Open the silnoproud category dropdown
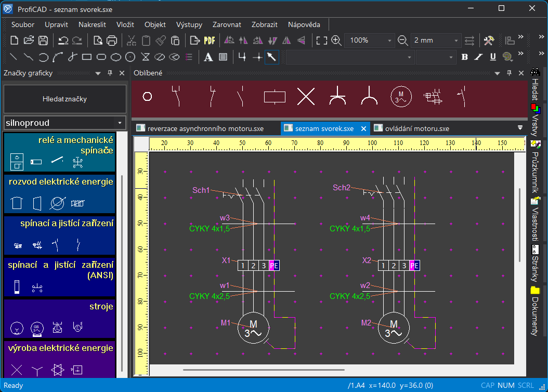This screenshot has width=548, height=392. tap(120, 123)
